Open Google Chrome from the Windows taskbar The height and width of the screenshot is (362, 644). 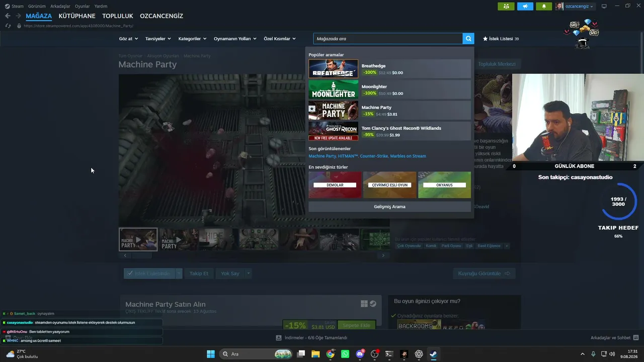tap(330, 354)
